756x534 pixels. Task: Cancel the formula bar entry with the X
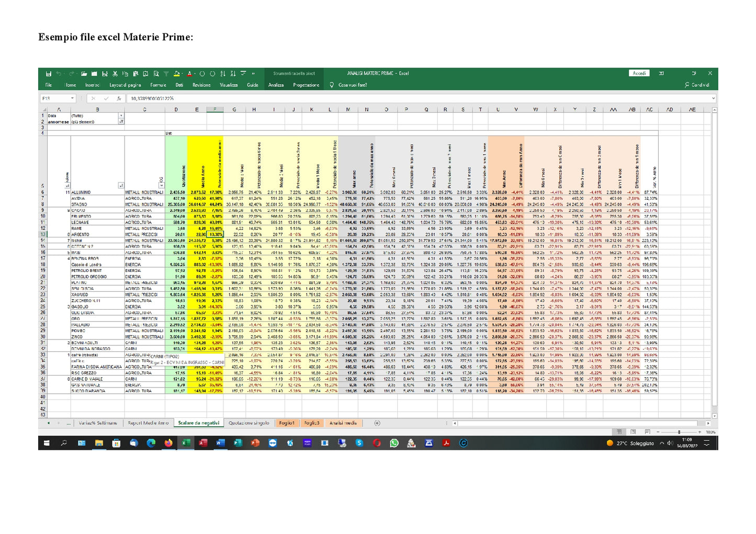(93, 98)
